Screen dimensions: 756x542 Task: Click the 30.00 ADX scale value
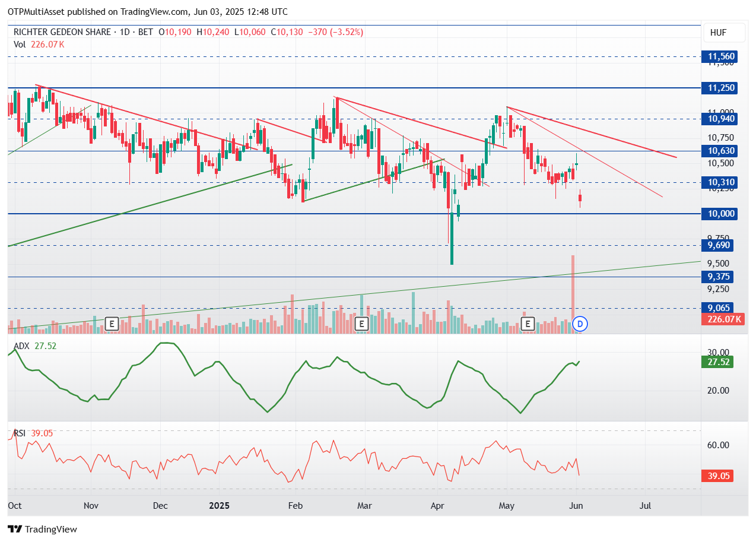click(719, 352)
